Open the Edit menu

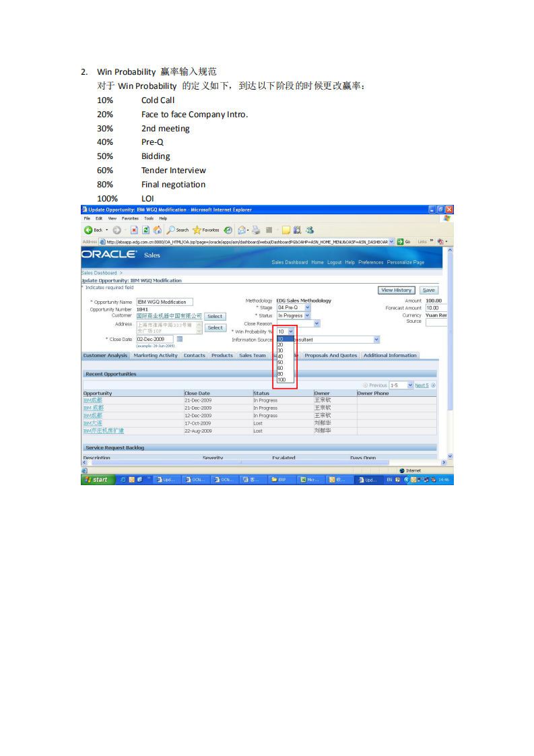(x=99, y=218)
